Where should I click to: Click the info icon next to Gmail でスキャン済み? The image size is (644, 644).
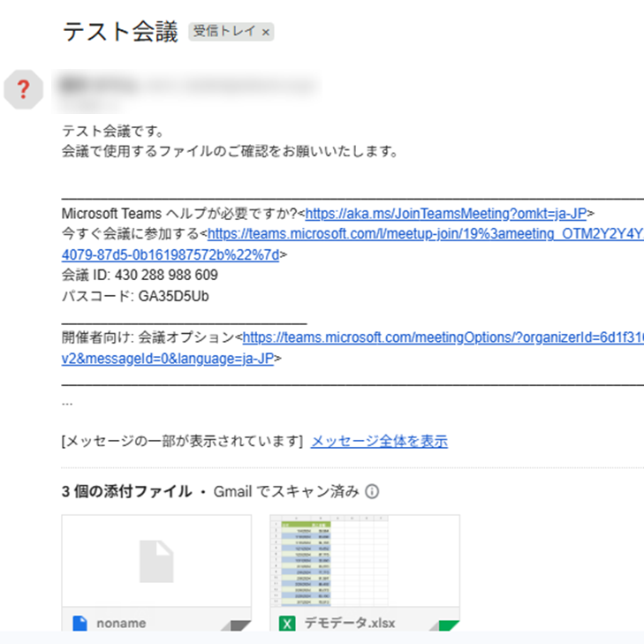372,492
